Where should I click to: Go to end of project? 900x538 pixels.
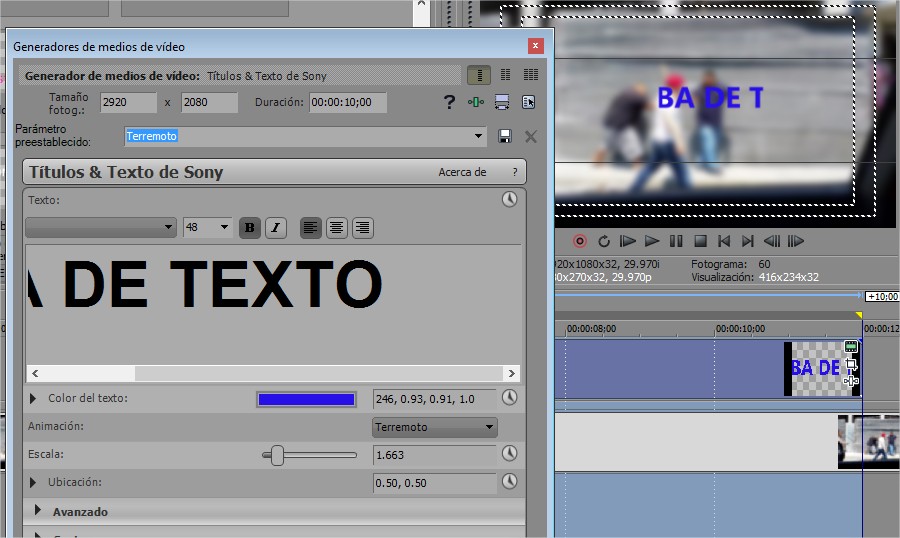[747, 241]
